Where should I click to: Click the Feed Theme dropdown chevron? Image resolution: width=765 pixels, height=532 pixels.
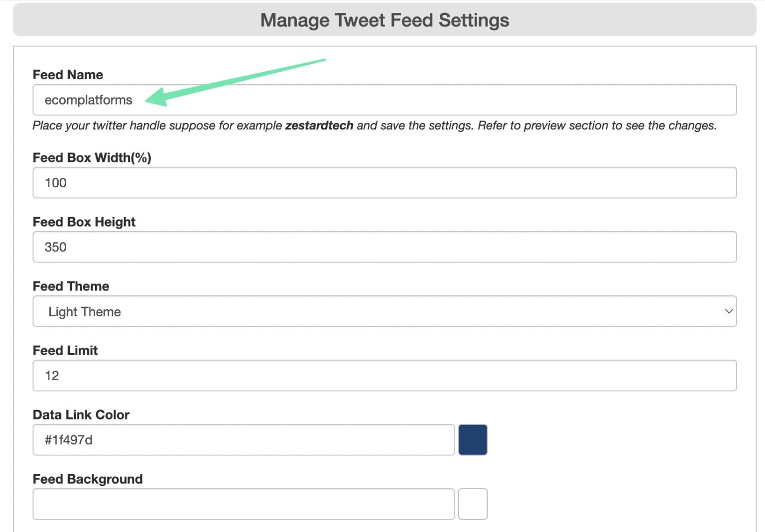729,311
